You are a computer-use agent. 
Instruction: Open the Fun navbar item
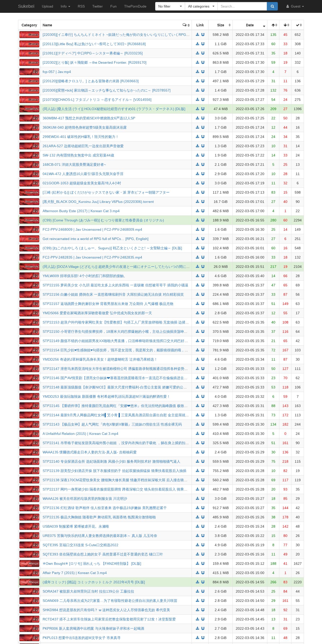click(x=113, y=6)
